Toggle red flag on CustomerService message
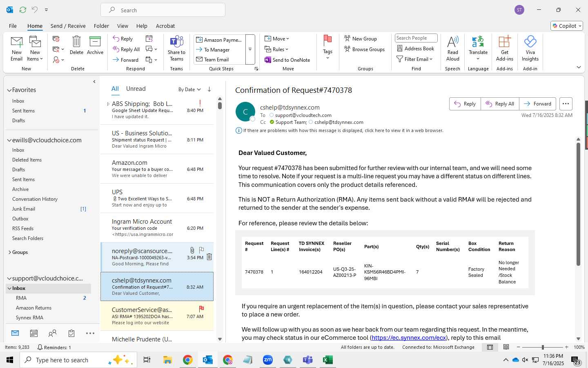This screenshot has width=588, height=368. point(201,308)
